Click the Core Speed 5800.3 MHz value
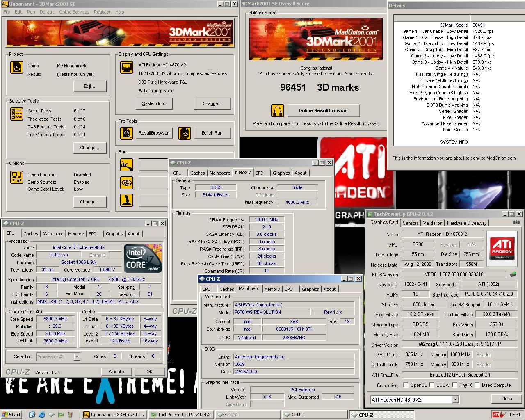The image size is (525, 420). click(55, 319)
